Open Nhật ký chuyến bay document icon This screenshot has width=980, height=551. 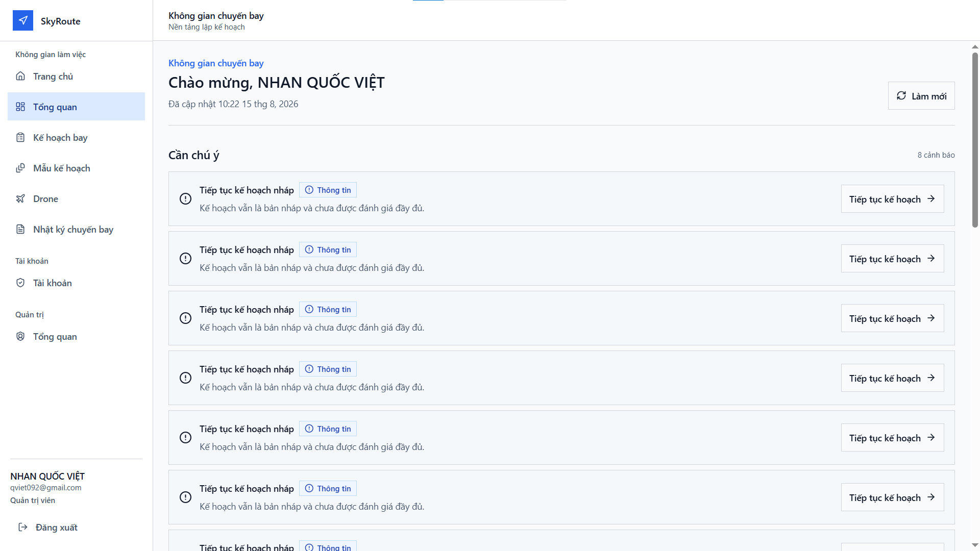(x=20, y=229)
